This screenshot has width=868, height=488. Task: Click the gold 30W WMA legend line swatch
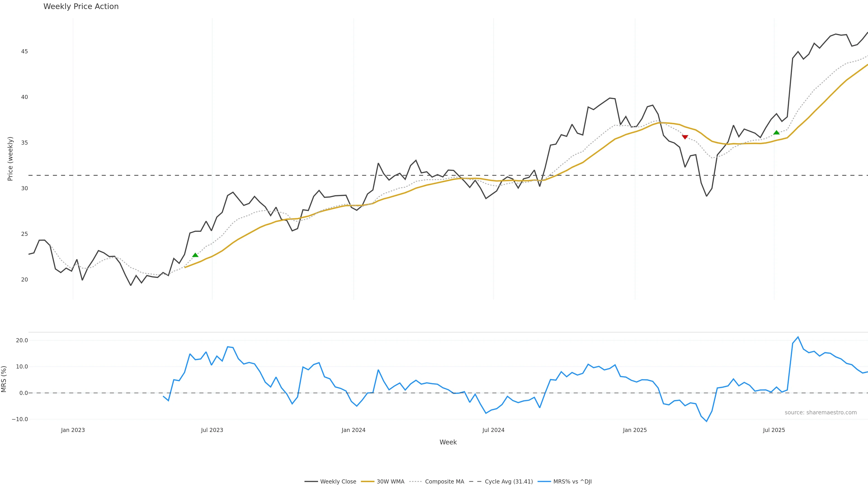[368, 482]
